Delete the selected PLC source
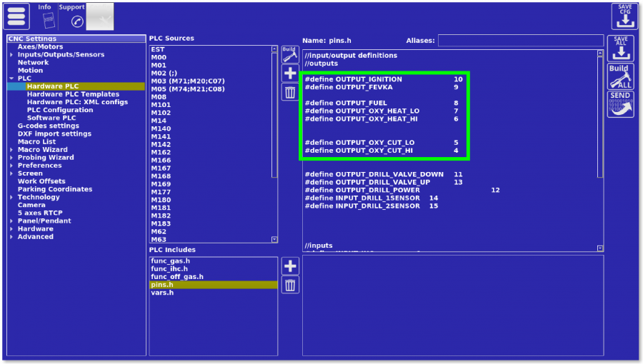Viewport: 643px width, 364px height. click(x=290, y=91)
